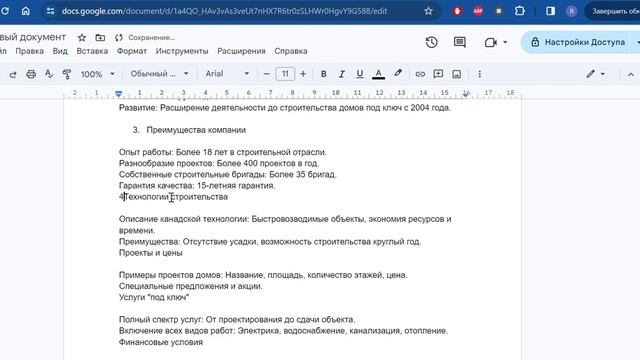Open the Arial font dropdown
The image size is (640, 360).
tap(227, 74)
